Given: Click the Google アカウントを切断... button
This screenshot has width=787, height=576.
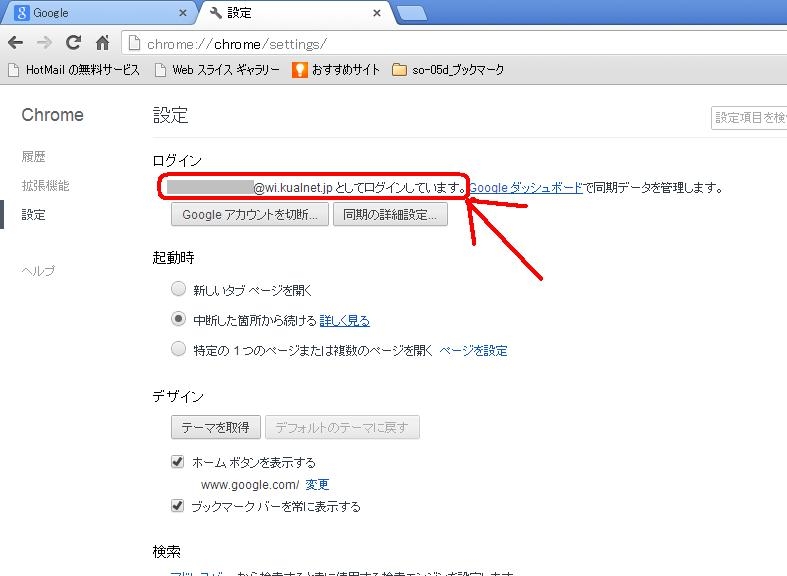Looking at the screenshot, I should tap(250, 215).
